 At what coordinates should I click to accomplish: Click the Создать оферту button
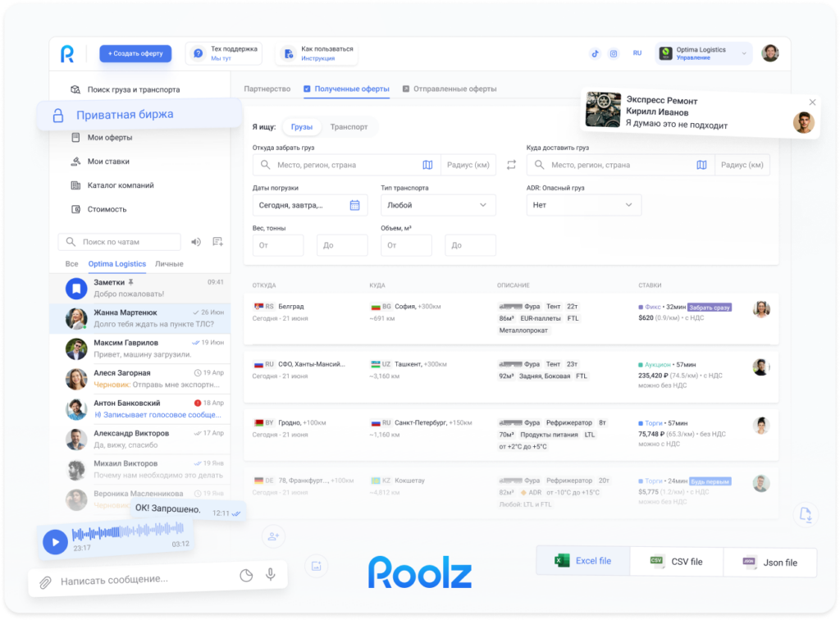135,53
